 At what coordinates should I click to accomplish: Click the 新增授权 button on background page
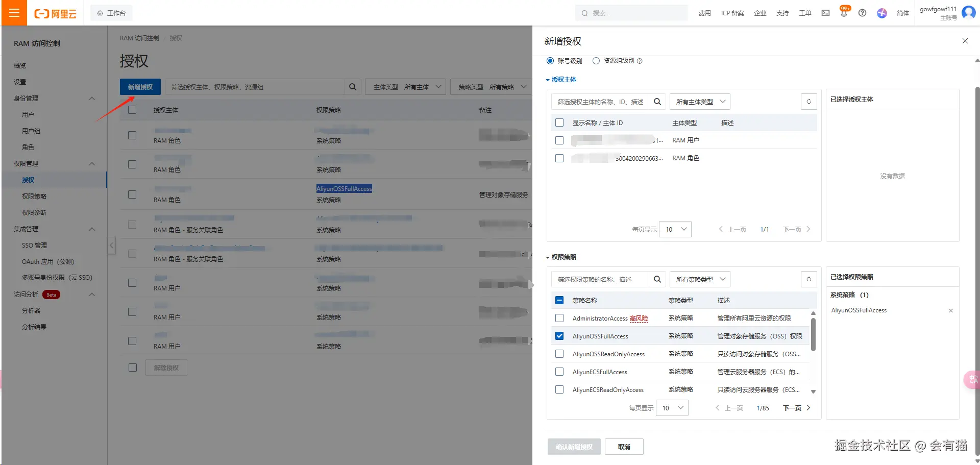click(140, 87)
